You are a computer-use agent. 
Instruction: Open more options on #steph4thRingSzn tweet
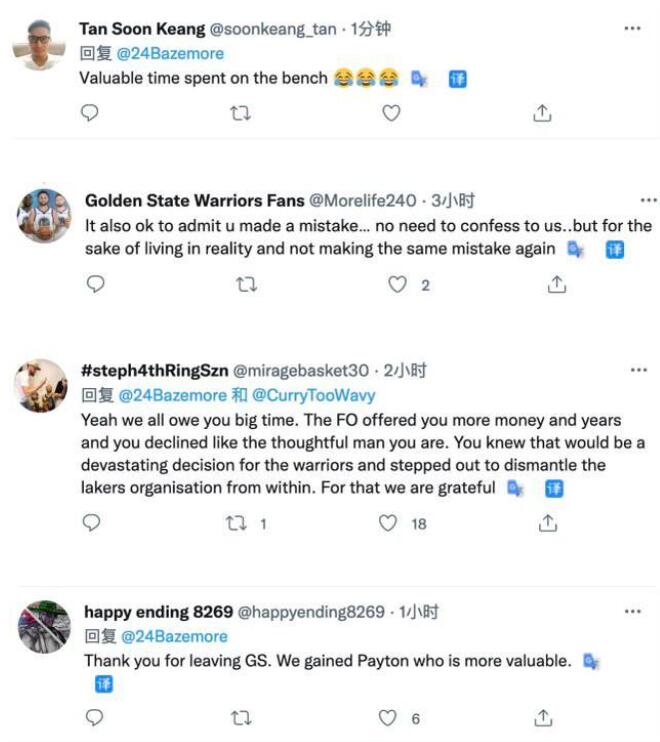pyautogui.click(x=639, y=370)
